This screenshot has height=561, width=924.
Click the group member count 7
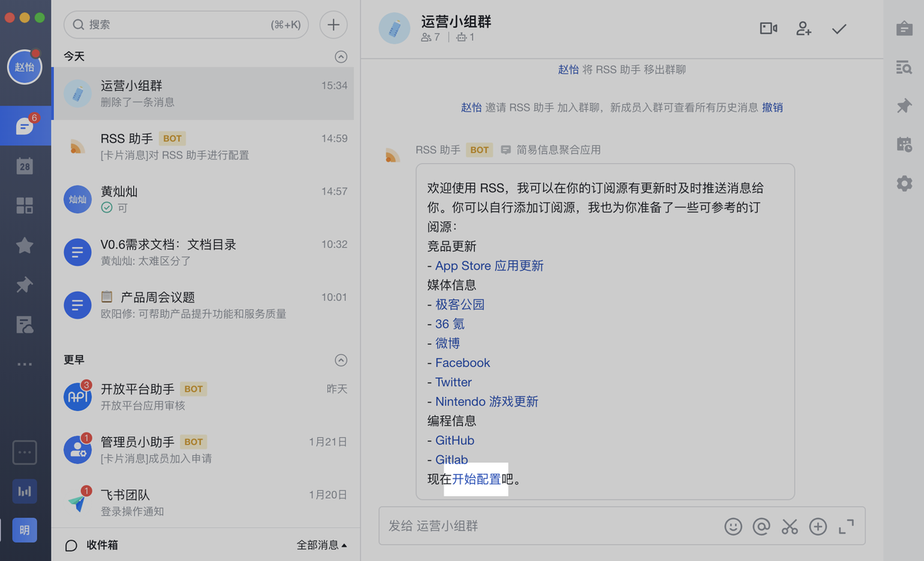(430, 38)
